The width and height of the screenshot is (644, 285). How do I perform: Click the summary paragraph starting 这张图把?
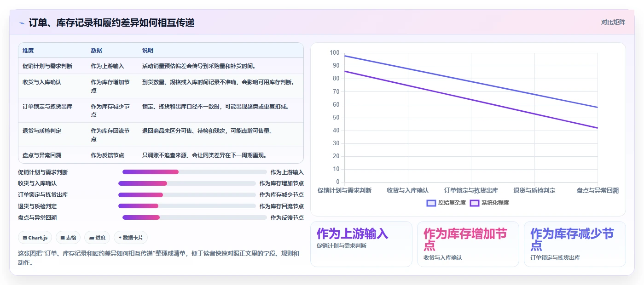(158, 258)
